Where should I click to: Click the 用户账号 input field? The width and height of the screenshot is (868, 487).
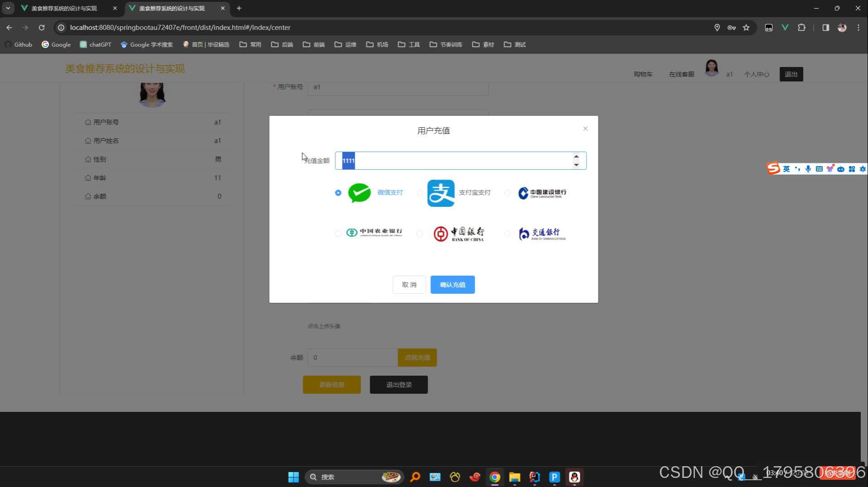(x=398, y=87)
